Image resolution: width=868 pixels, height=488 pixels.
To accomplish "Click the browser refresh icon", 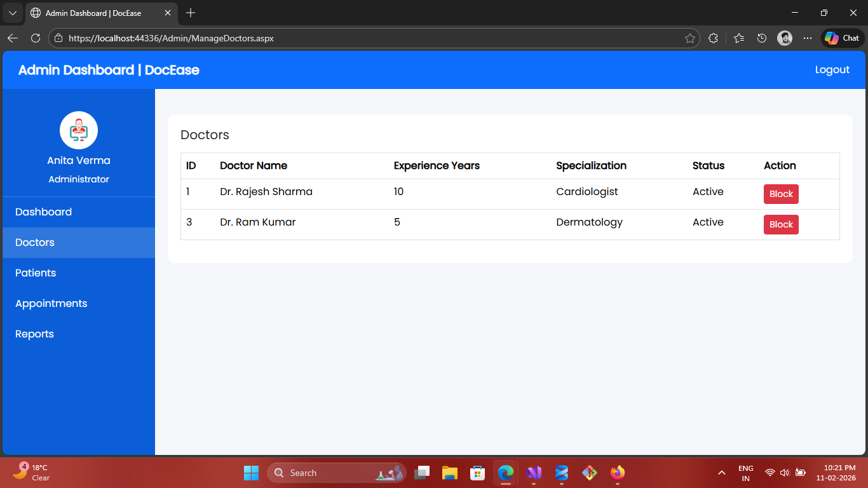I will (x=36, y=38).
